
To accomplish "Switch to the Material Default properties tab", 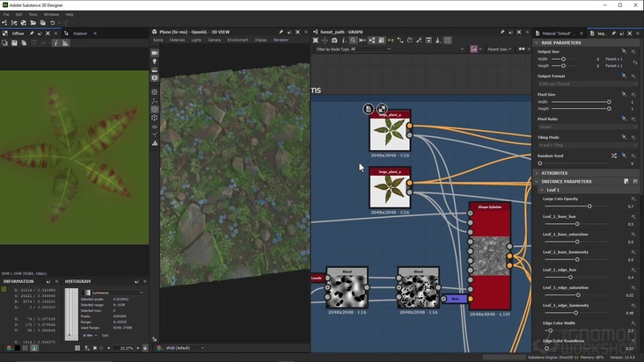I will tap(557, 33).
